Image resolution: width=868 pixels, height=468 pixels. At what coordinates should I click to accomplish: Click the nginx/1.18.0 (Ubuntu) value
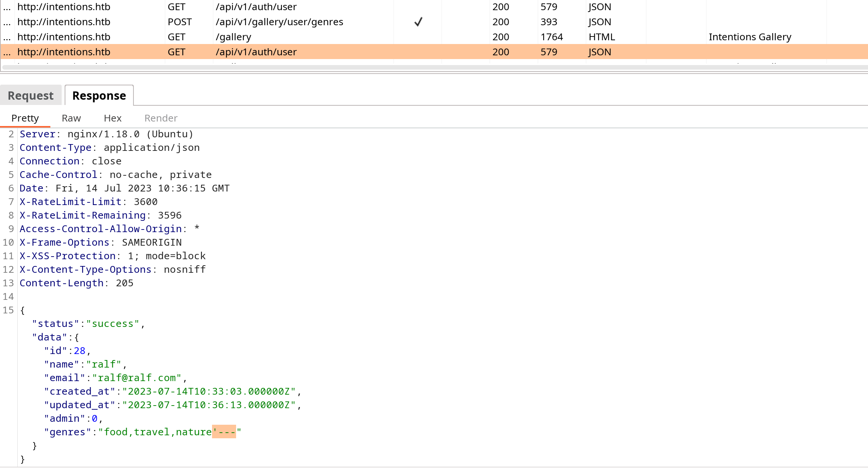coord(130,134)
